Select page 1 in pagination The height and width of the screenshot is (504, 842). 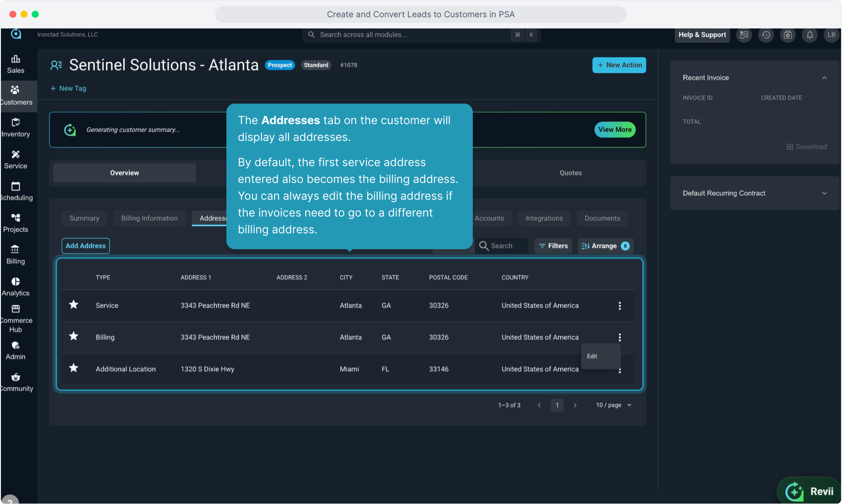point(557,405)
